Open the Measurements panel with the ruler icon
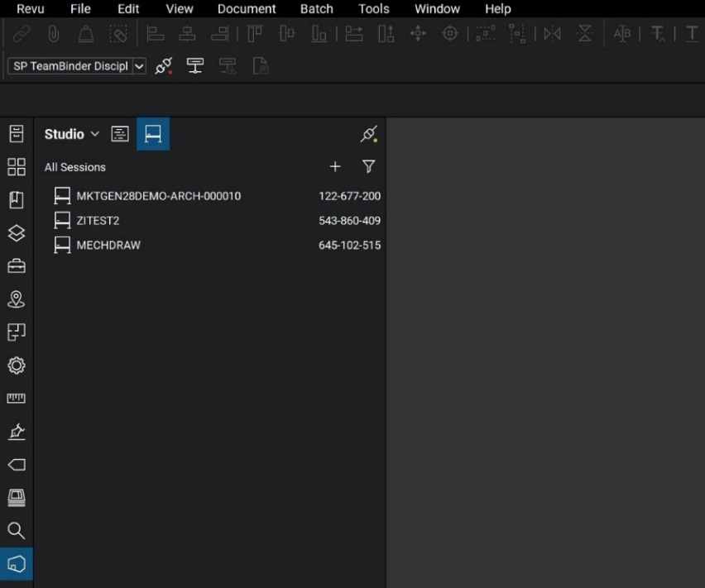The width and height of the screenshot is (705, 588). (x=17, y=399)
